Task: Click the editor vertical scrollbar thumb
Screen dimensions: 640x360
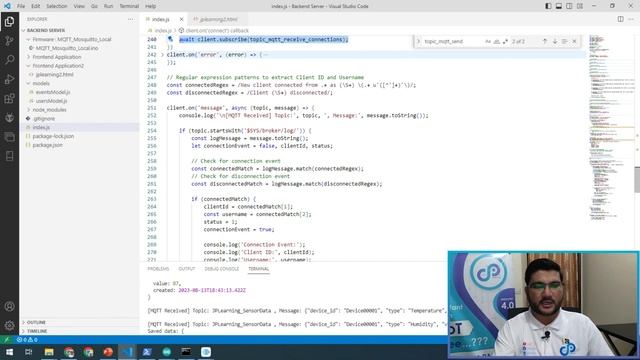Action: pos(637,180)
